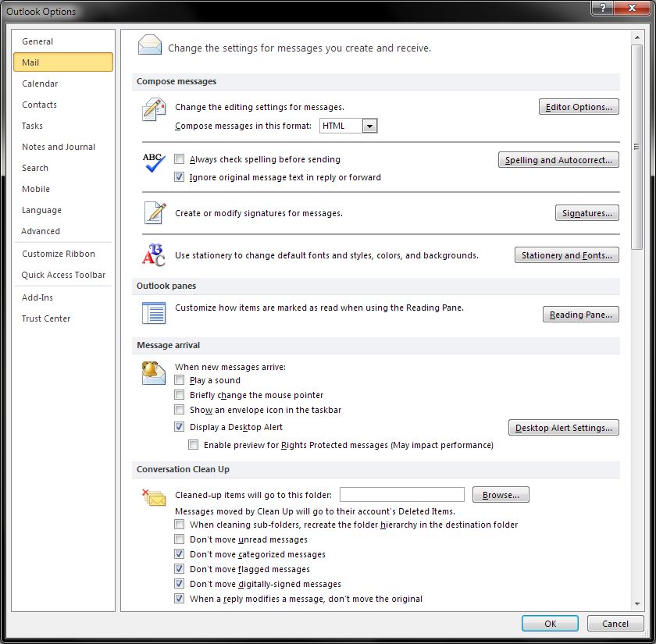
Task: Go to Tasks options
Action: (x=62, y=126)
